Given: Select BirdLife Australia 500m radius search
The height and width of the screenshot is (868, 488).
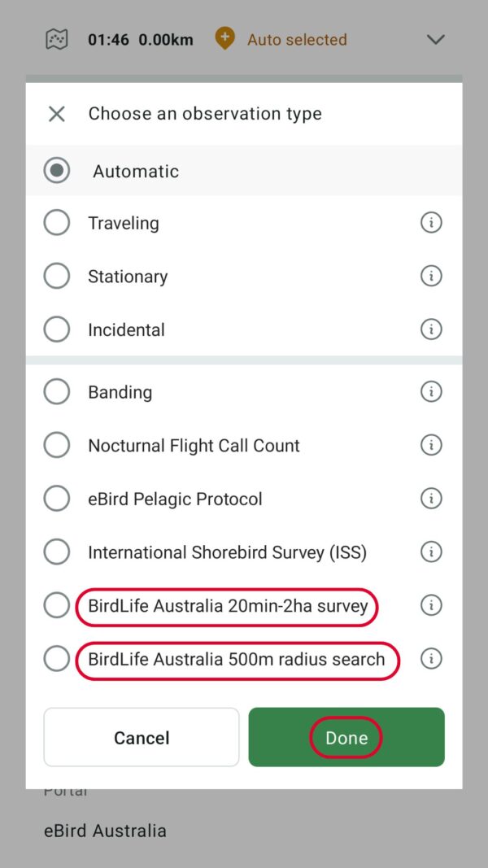Looking at the screenshot, I should (57, 659).
